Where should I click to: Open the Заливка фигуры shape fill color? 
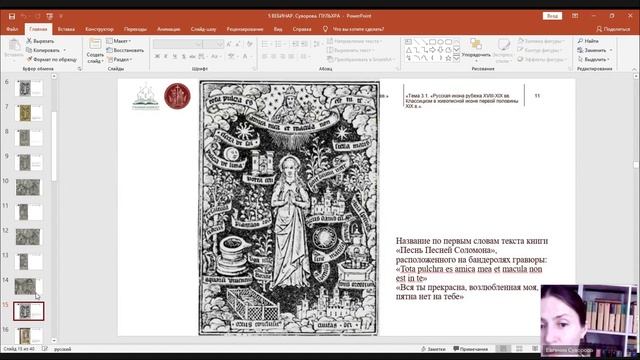[541, 41]
